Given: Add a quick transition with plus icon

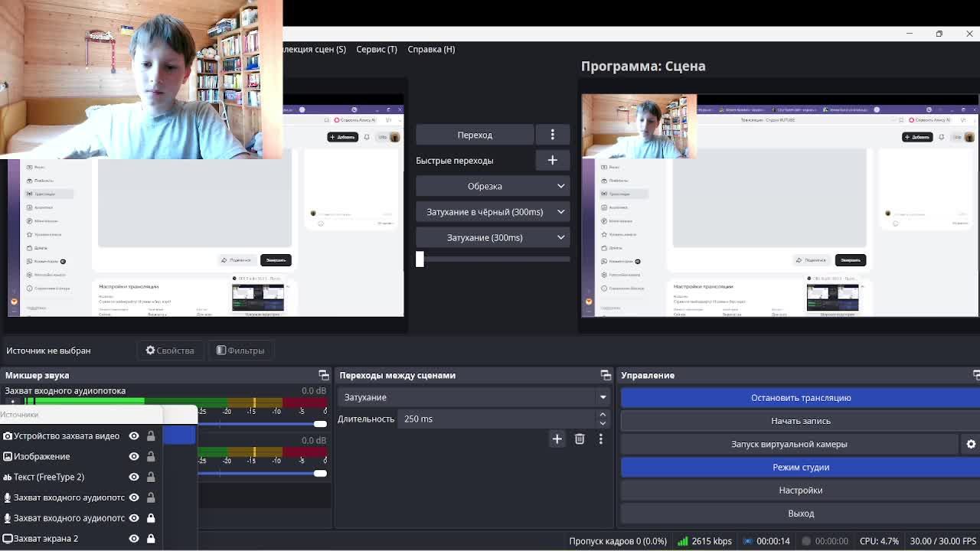Looking at the screenshot, I should [552, 160].
